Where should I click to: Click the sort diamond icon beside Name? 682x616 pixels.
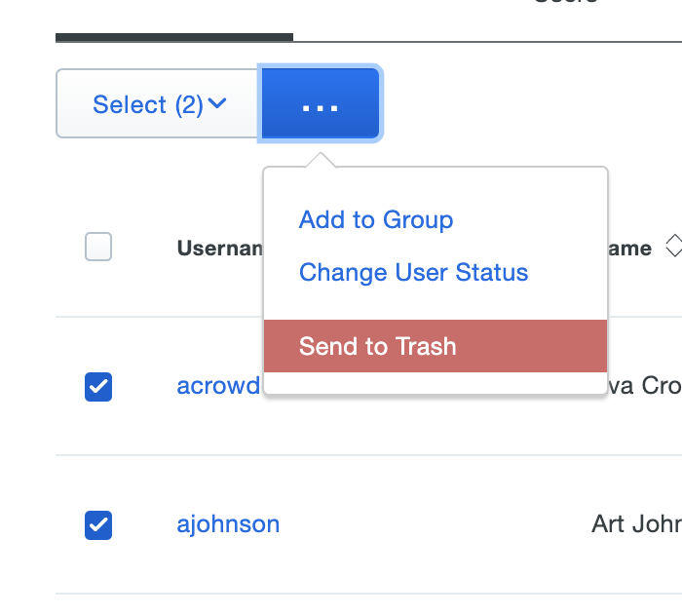[672, 248]
